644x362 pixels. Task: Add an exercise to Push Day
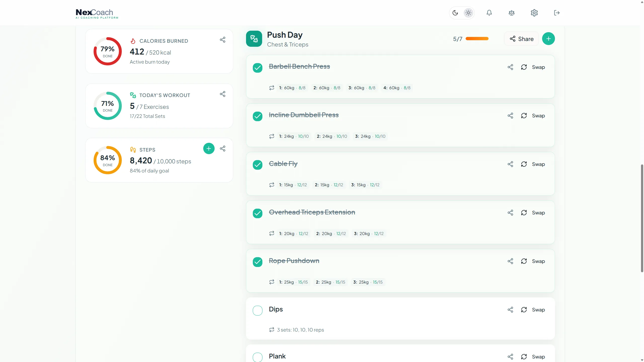548,39
